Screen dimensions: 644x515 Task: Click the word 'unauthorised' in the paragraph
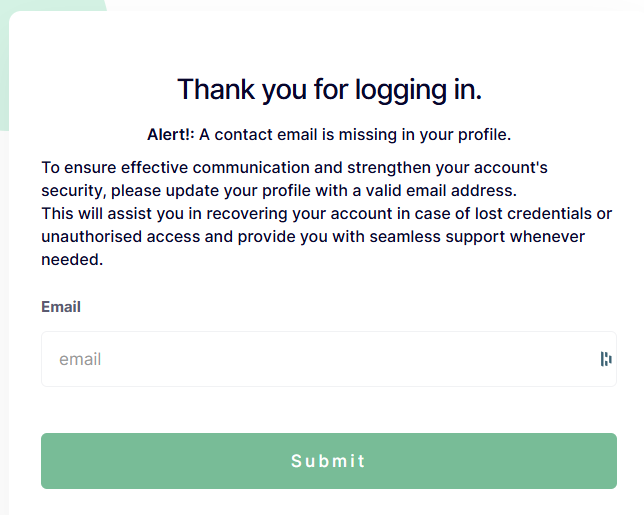pyautogui.click(x=92, y=237)
